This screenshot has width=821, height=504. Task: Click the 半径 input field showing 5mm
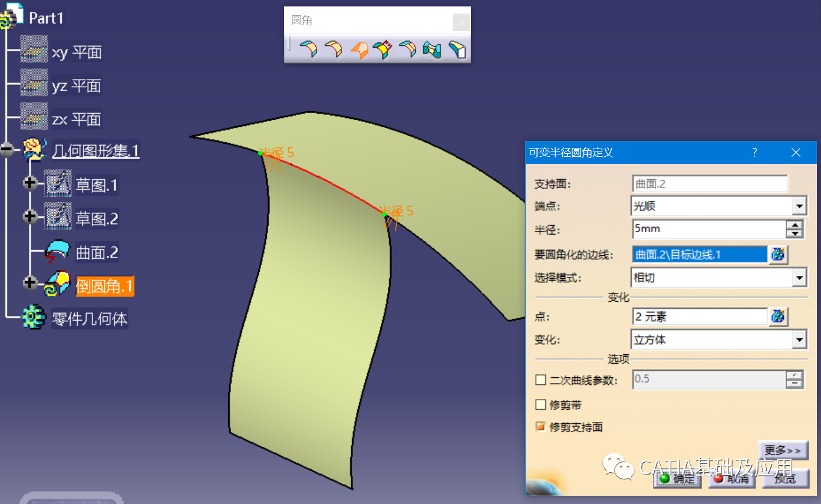(x=708, y=229)
